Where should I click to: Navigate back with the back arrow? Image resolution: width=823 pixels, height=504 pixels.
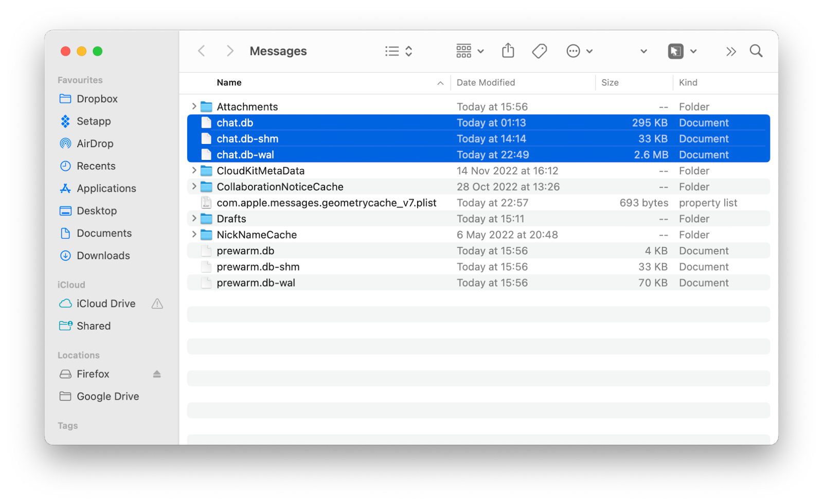pos(201,50)
